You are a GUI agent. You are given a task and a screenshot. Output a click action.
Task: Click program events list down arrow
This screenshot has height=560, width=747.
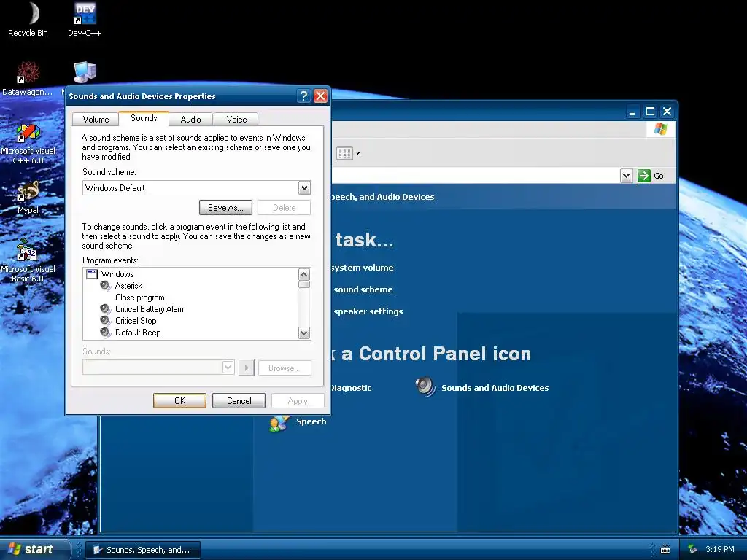pos(304,332)
